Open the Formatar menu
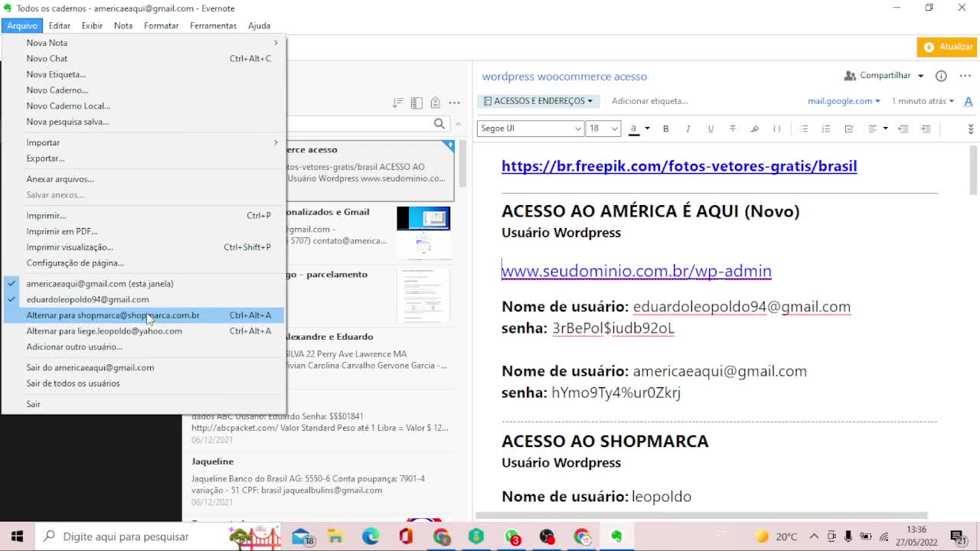 pos(161,25)
